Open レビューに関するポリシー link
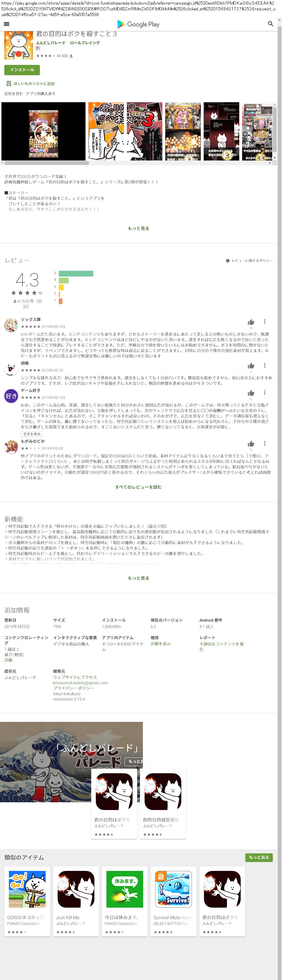 pos(252,261)
